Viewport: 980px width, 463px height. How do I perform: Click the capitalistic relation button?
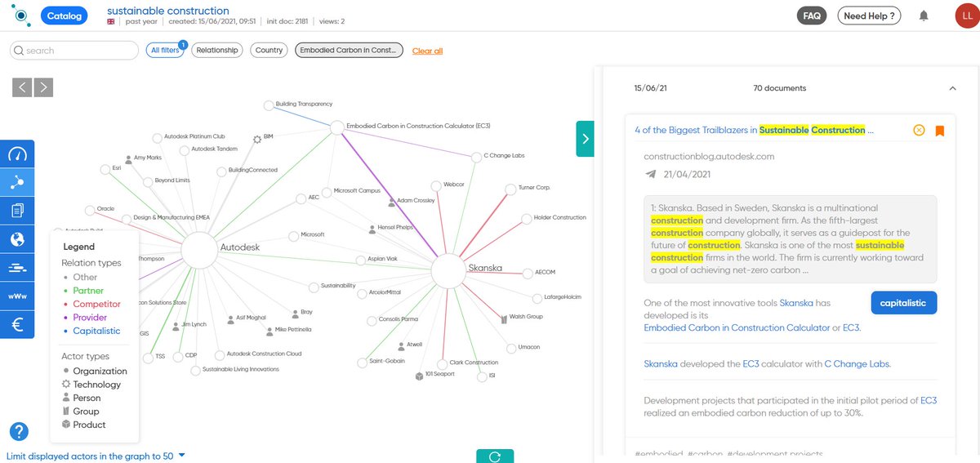904,303
